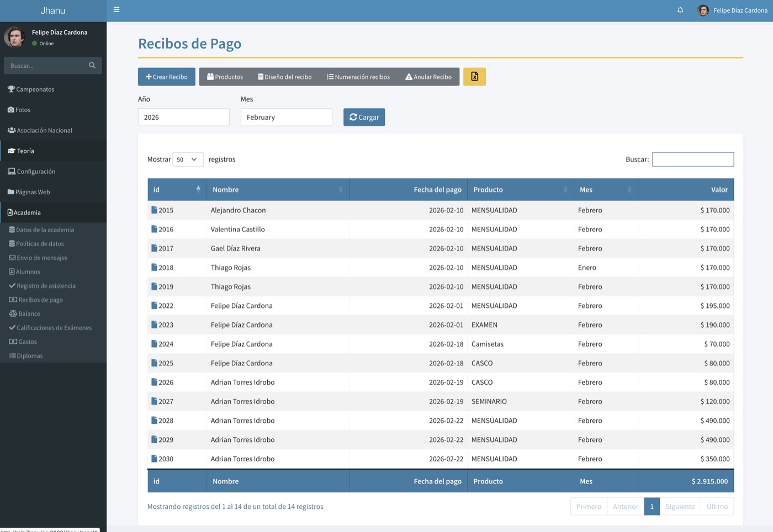The height and width of the screenshot is (532, 773).
Task: Sort table by id column arrow
Action: point(198,189)
